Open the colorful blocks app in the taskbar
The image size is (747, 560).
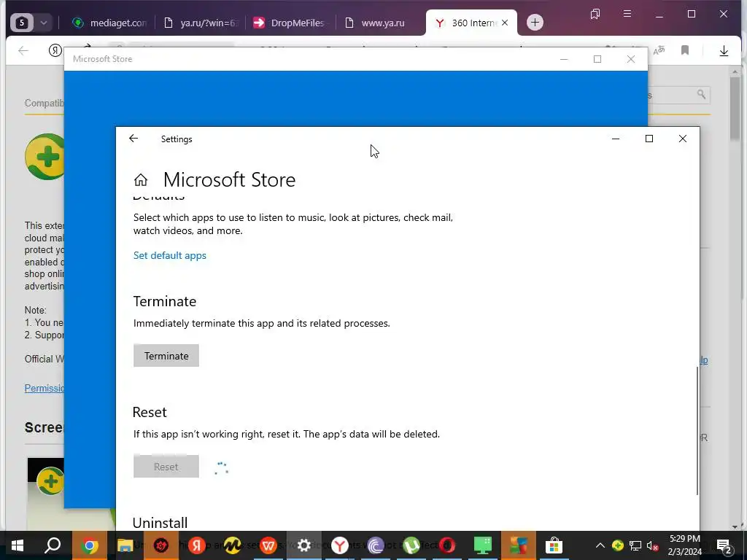pos(519,545)
